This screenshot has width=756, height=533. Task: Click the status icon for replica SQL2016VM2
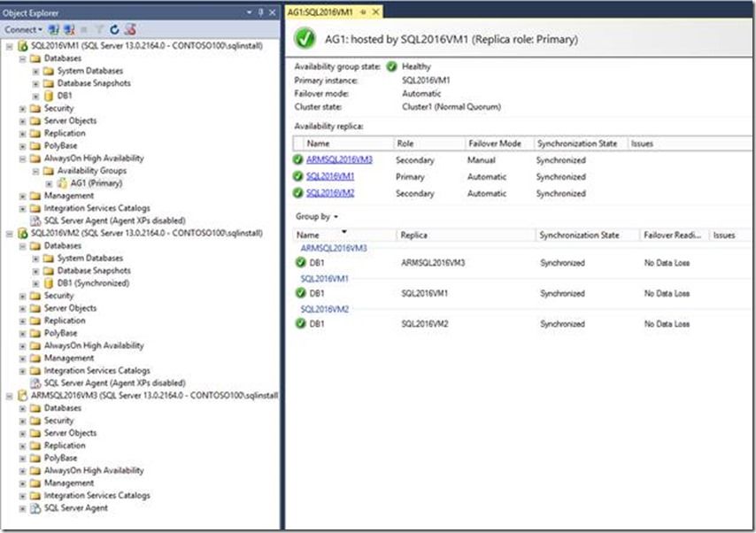(x=298, y=193)
